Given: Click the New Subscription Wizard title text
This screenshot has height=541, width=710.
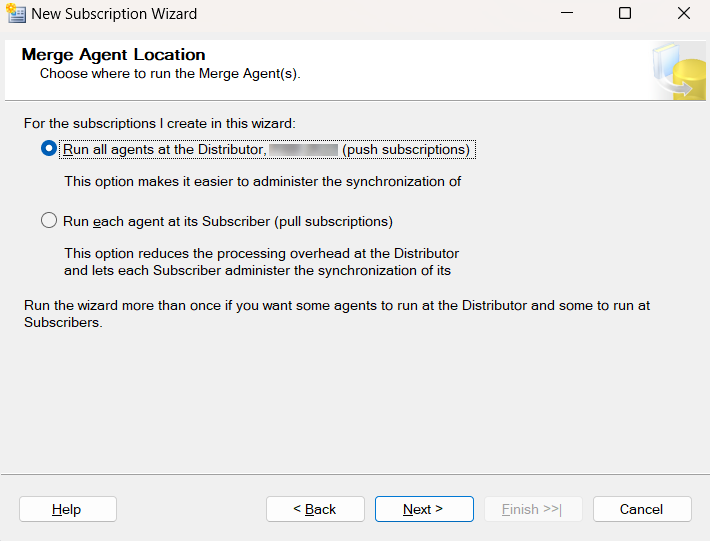Looking at the screenshot, I should [x=114, y=14].
